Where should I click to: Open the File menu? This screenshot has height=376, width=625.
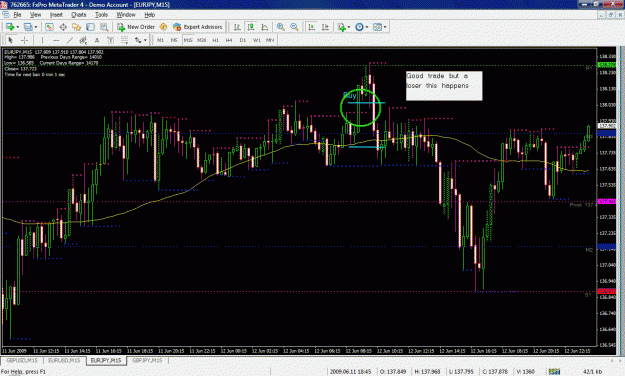(17, 15)
